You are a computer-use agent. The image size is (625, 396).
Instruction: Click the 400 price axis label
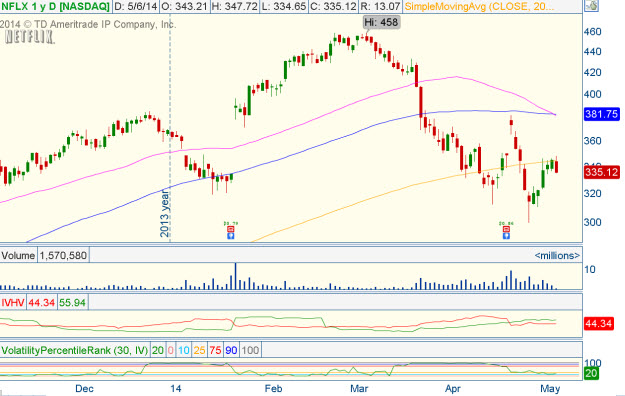point(592,95)
